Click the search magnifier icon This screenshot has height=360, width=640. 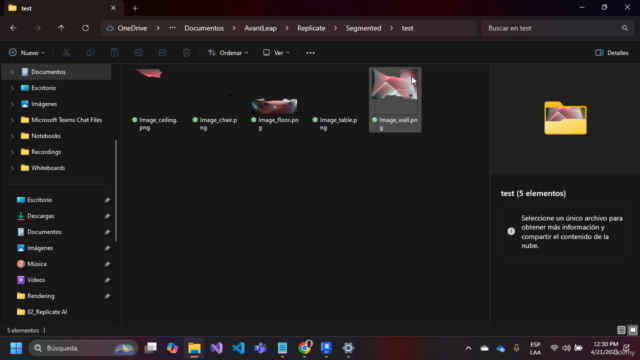[624, 28]
